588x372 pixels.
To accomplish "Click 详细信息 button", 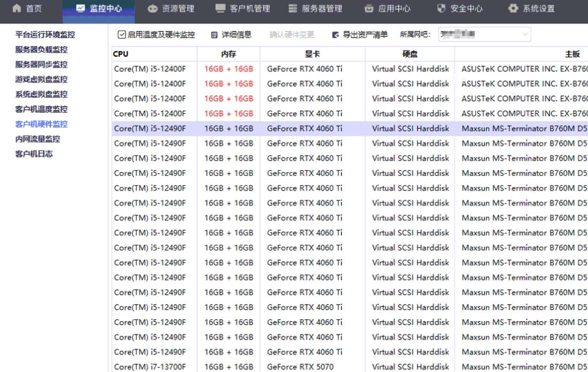I will tap(231, 35).
